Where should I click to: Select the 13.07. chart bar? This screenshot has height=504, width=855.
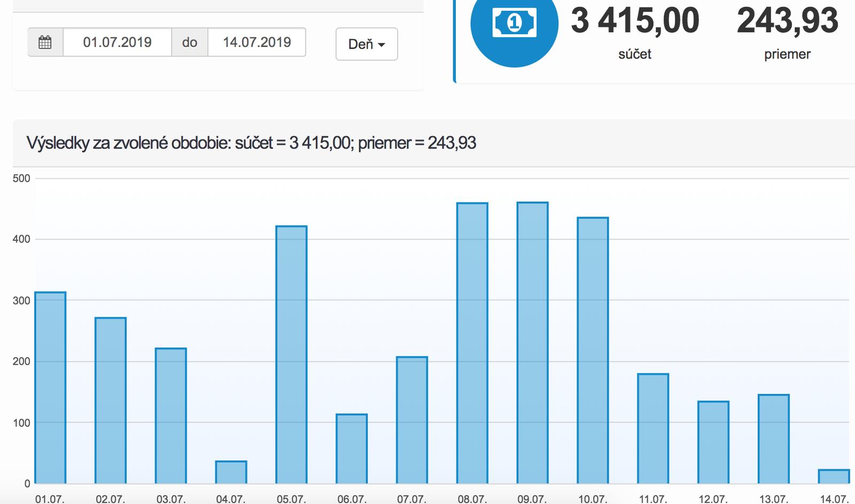click(774, 439)
